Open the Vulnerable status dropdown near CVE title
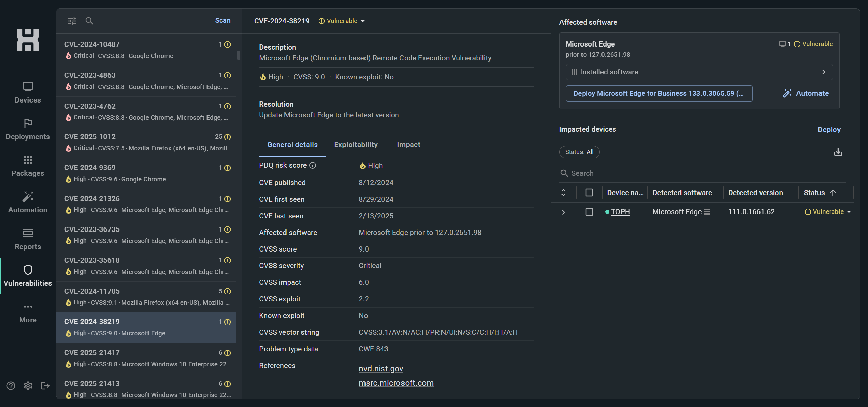This screenshot has height=407, width=868. [342, 21]
